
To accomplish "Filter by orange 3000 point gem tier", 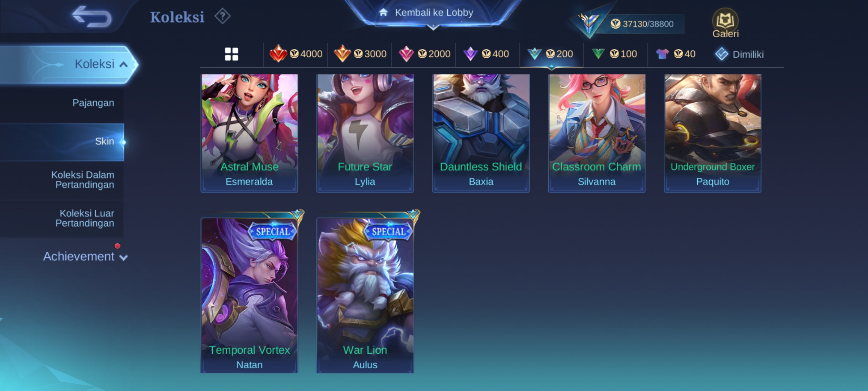I will point(360,54).
